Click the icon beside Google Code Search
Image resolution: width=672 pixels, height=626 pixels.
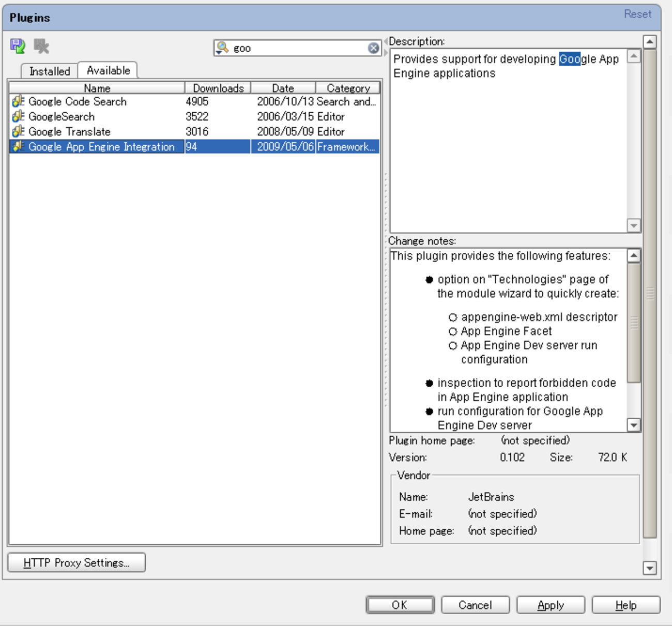point(19,101)
